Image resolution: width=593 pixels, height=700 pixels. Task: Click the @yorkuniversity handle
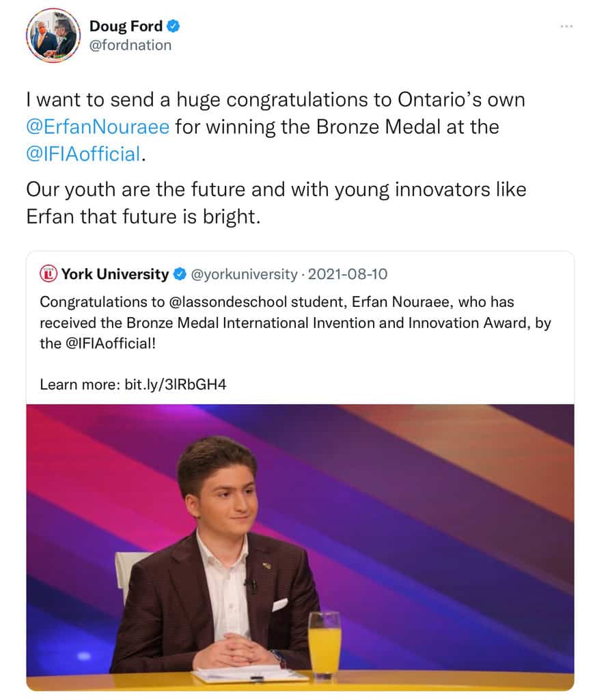244,274
